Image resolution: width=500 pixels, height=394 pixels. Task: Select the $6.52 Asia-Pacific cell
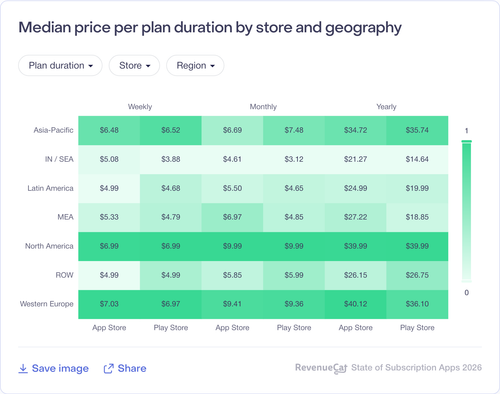(x=171, y=130)
